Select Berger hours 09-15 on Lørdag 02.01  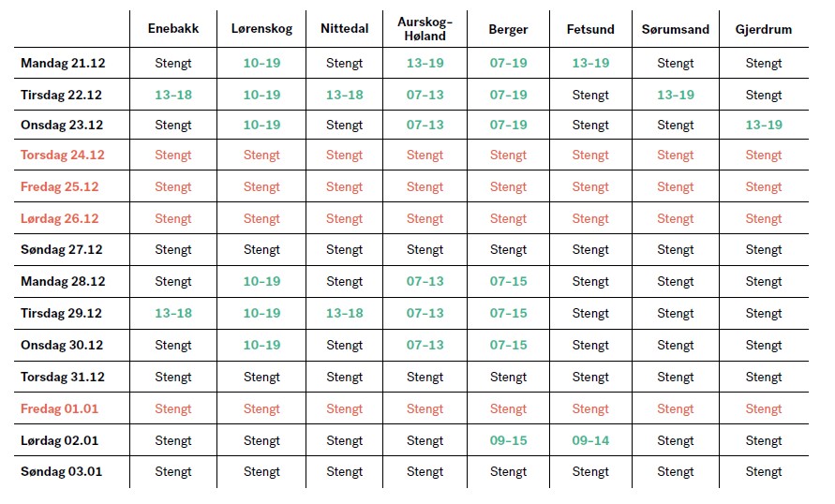(x=508, y=440)
